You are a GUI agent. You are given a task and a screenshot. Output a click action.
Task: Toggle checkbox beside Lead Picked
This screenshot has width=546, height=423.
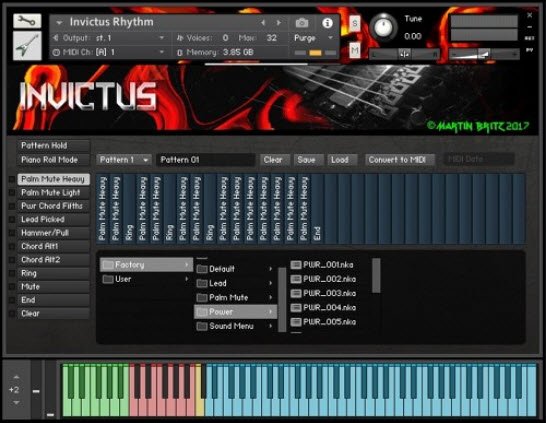pyautogui.click(x=11, y=219)
